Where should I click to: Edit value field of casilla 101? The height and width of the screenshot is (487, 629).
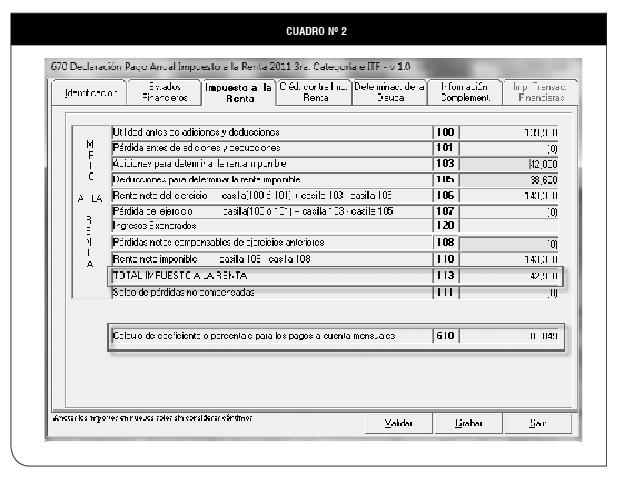pyautogui.click(x=509, y=148)
